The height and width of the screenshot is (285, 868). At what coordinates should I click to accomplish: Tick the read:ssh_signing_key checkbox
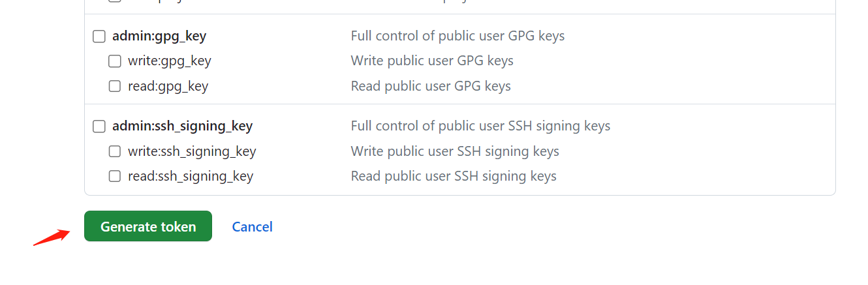point(115,176)
